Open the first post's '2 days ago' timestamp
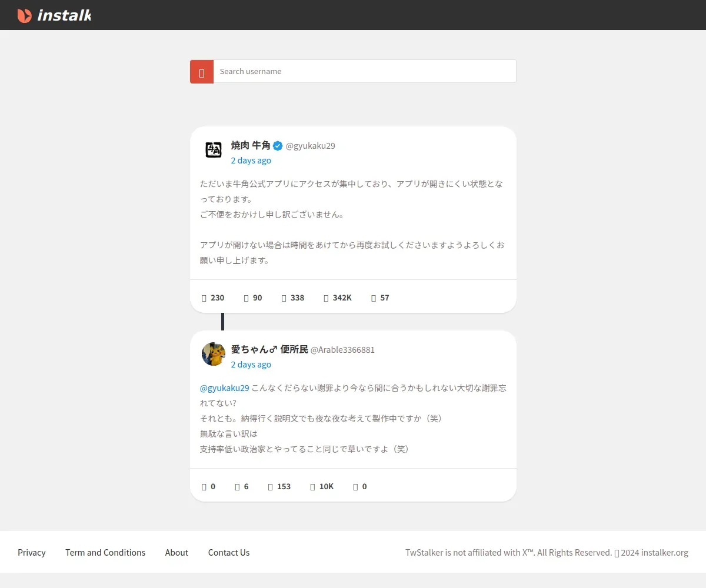The height and width of the screenshot is (588, 706). click(251, 161)
